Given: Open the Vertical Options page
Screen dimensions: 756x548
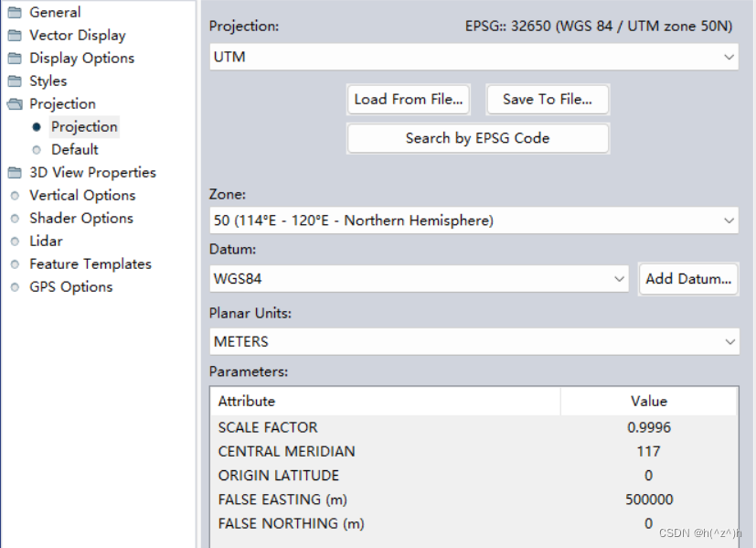Looking at the screenshot, I should click(82, 196).
